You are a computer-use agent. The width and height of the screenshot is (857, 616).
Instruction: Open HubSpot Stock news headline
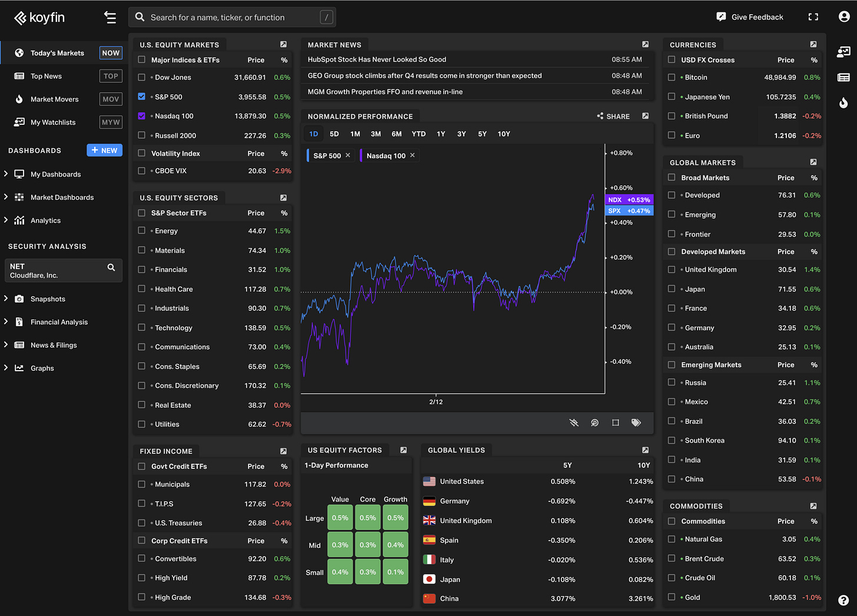(x=377, y=59)
